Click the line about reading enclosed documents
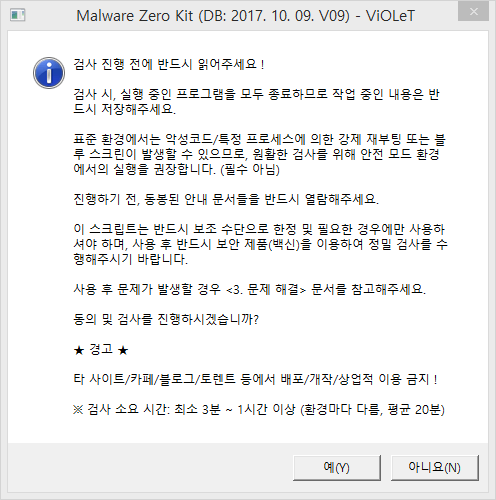This screenshot has width=496, height=500. coord(226,199)
